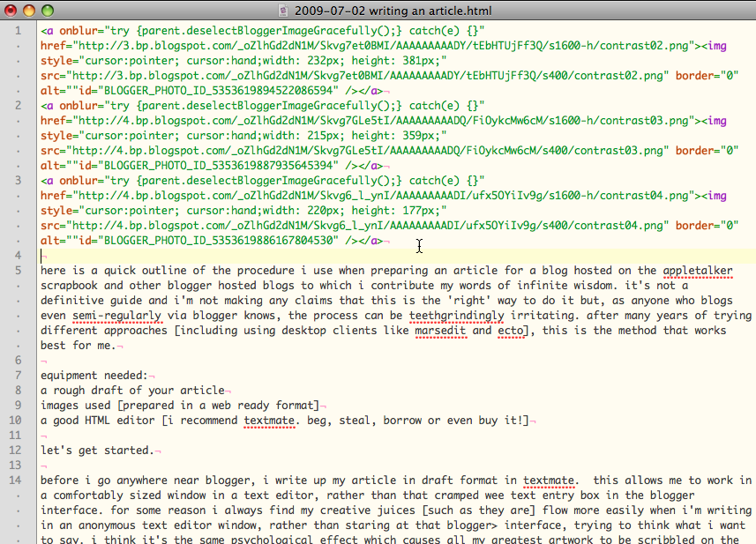The image size is (756, 544).
Task: Zoom the window using the green button
Action: [48, 10]
